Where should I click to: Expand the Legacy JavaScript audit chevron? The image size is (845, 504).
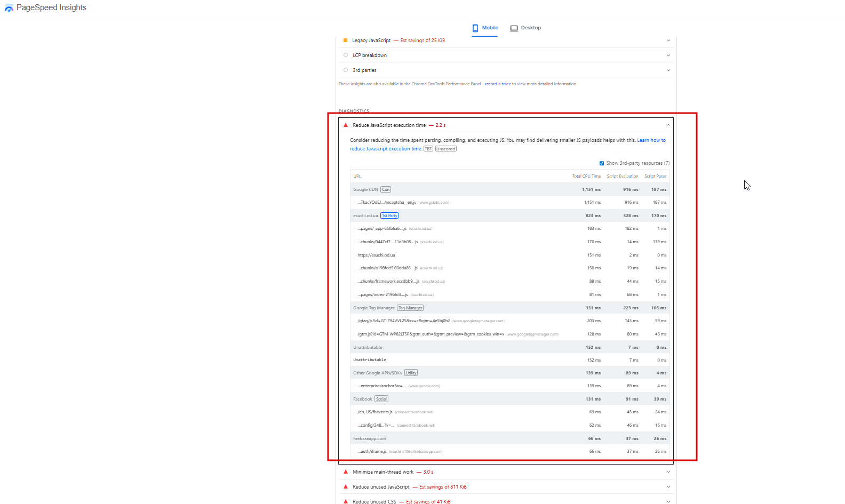click(x=668, y=41)
